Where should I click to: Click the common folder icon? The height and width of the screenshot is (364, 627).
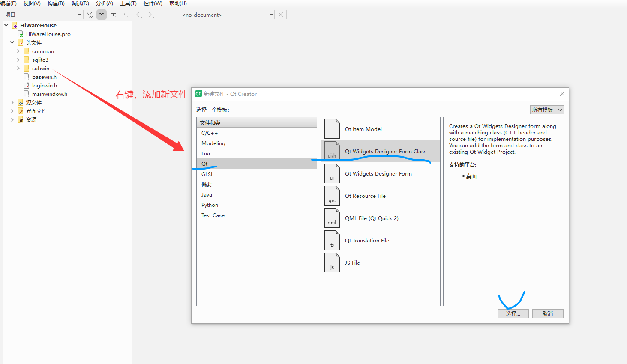(x=27, y=51)
